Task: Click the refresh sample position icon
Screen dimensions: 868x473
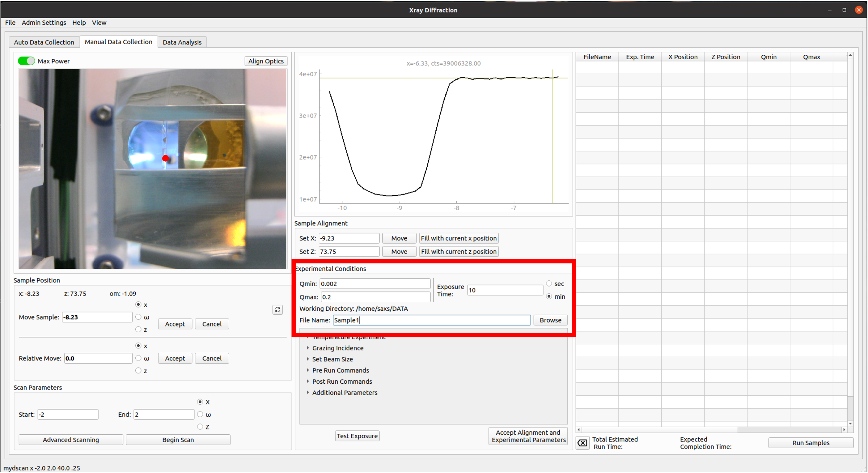Action: 277,309
